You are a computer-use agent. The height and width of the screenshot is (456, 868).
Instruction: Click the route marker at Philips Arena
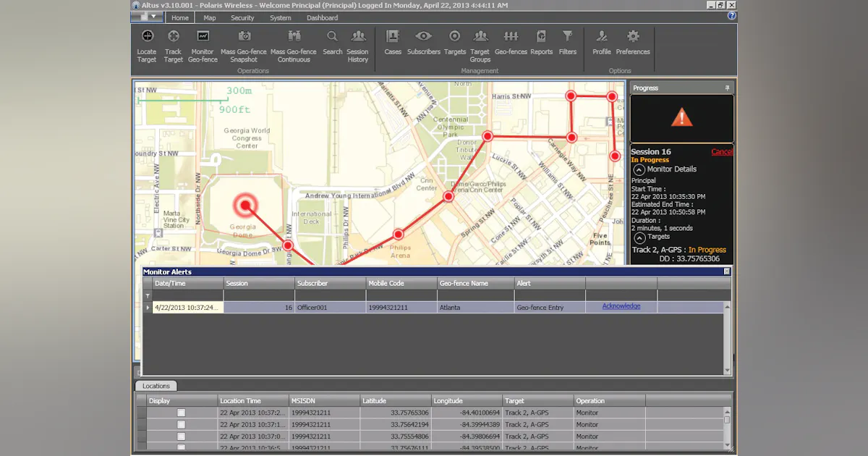(398, 234)
